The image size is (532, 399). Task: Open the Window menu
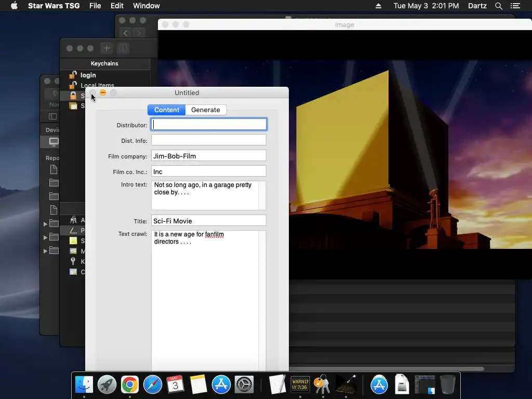click(x=146, y=6)
